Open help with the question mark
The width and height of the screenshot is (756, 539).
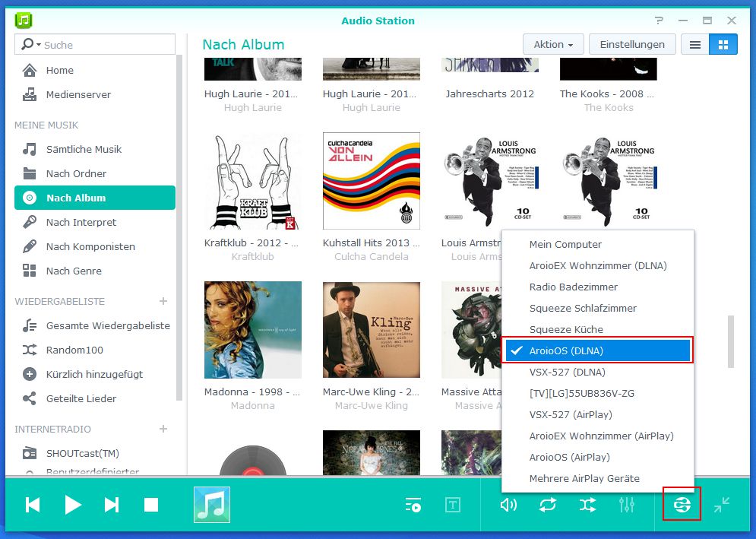(659, 21)
